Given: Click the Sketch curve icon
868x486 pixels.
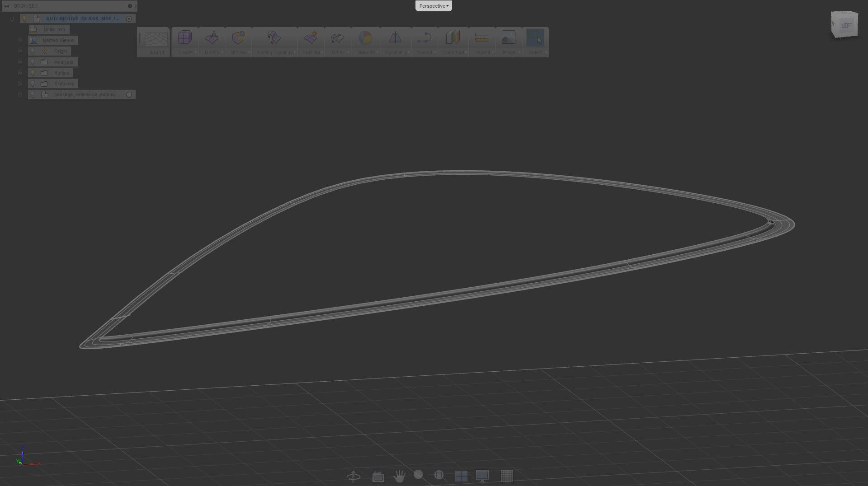Looking at the screenshot, I should point(424,37).
